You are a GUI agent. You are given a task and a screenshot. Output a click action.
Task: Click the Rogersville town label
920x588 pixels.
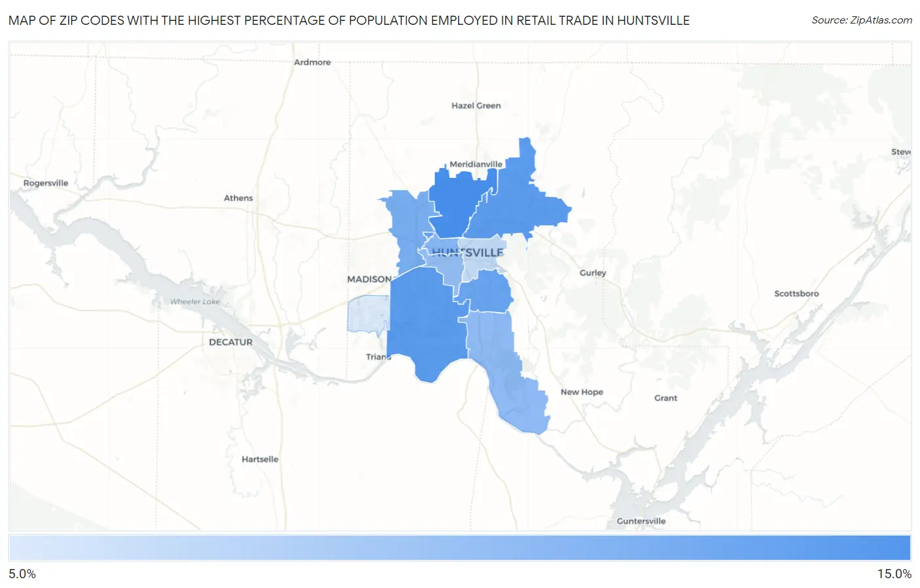46,183
